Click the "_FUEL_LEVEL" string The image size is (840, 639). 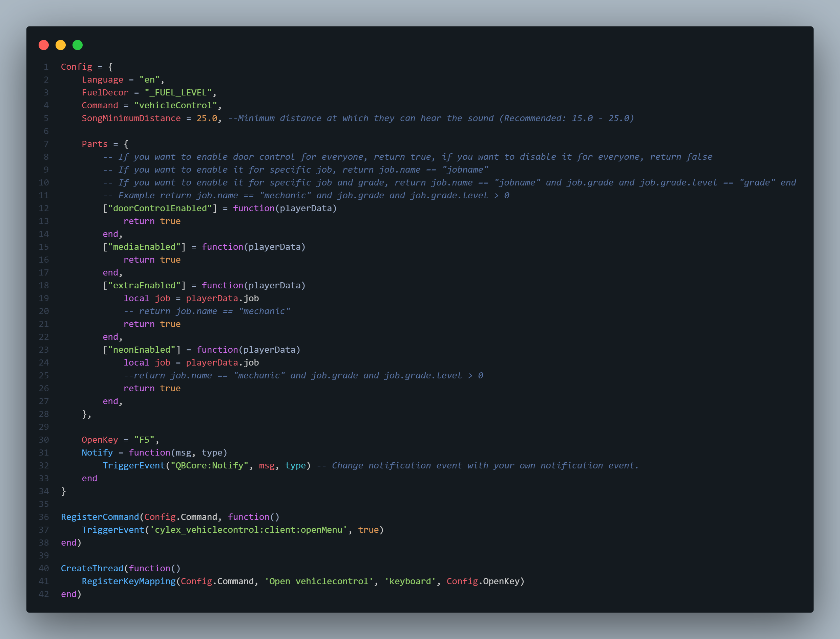point(178,93)
